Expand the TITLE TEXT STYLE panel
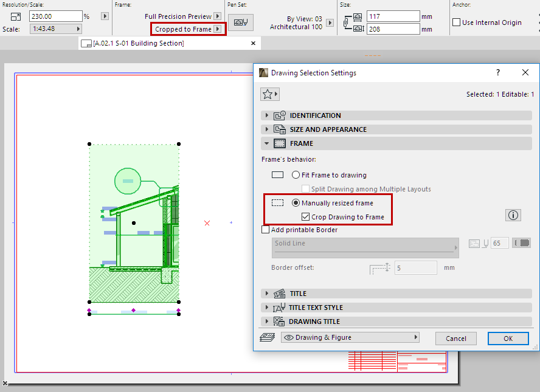 267,308
